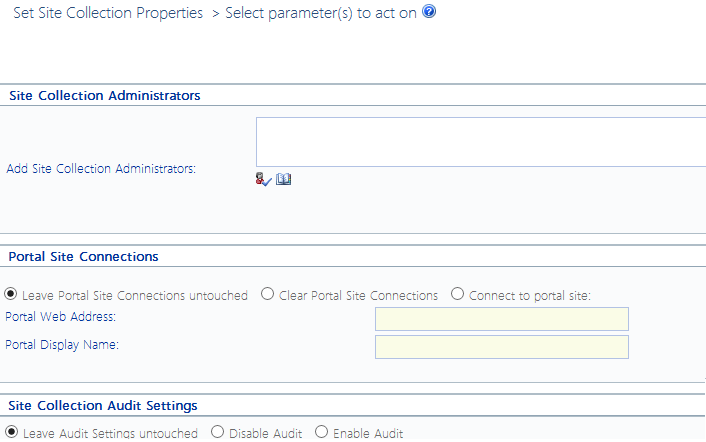Click into the Portal Display Name field
Image resolution: width=706 pixels, height=442 pixels.
click(x=501, y=346)
